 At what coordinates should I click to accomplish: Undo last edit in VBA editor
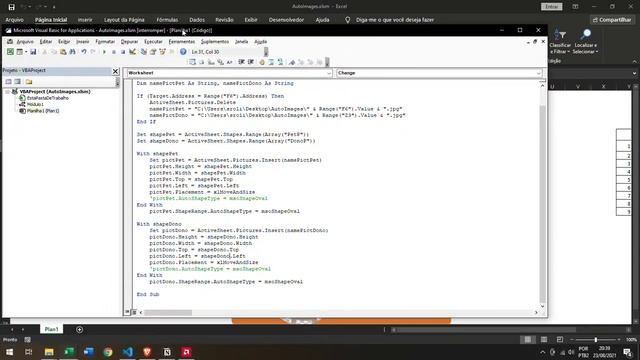[84, 52]
